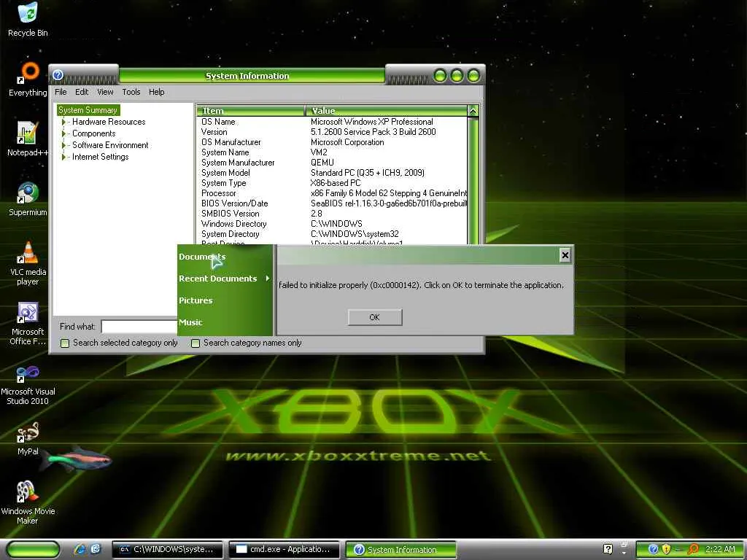The width and height of the screenshot is (747, 560).
Task: Click yellow security shield tray icon
Action: (667, 550)
